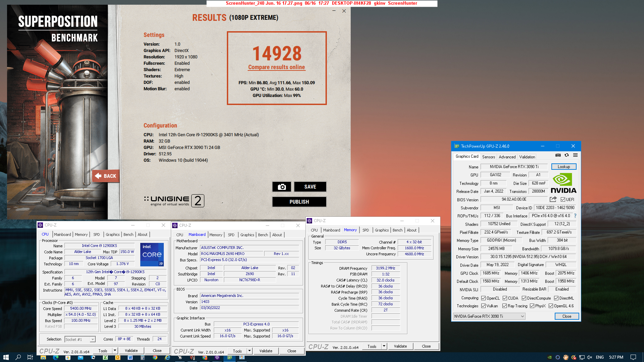Click Tools button in CPU-Z CPU window

[103, 351]
